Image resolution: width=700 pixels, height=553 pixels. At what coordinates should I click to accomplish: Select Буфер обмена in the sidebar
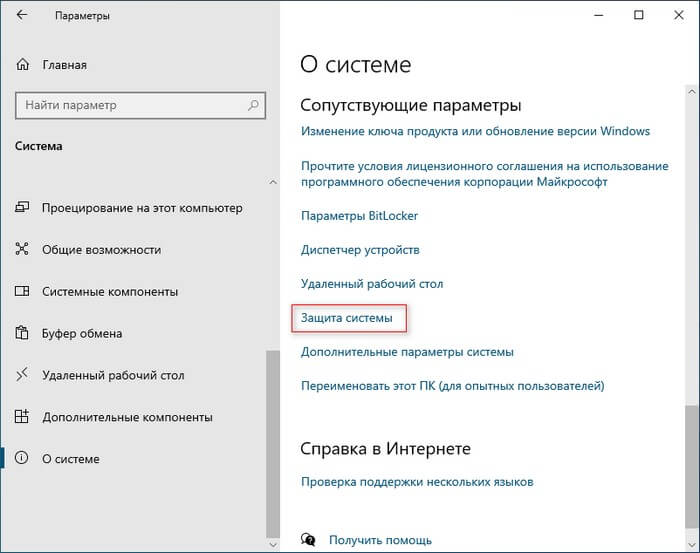(x=82, y=334)
